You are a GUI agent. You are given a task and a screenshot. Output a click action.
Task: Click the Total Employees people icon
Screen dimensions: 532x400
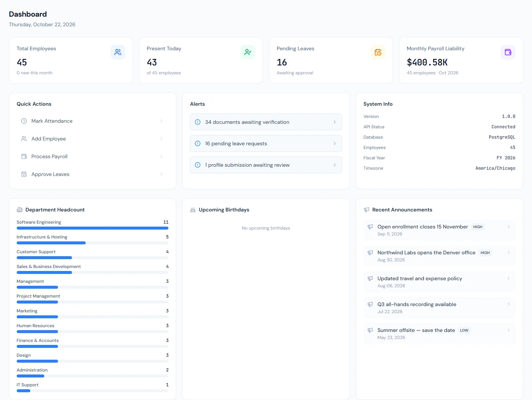click(x=118, y=52)
